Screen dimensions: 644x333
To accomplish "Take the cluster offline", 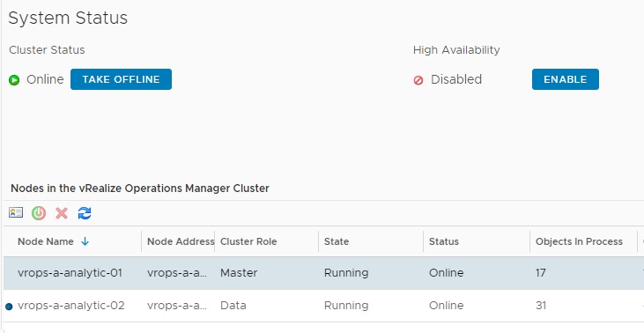I will [x=122, y=79].
